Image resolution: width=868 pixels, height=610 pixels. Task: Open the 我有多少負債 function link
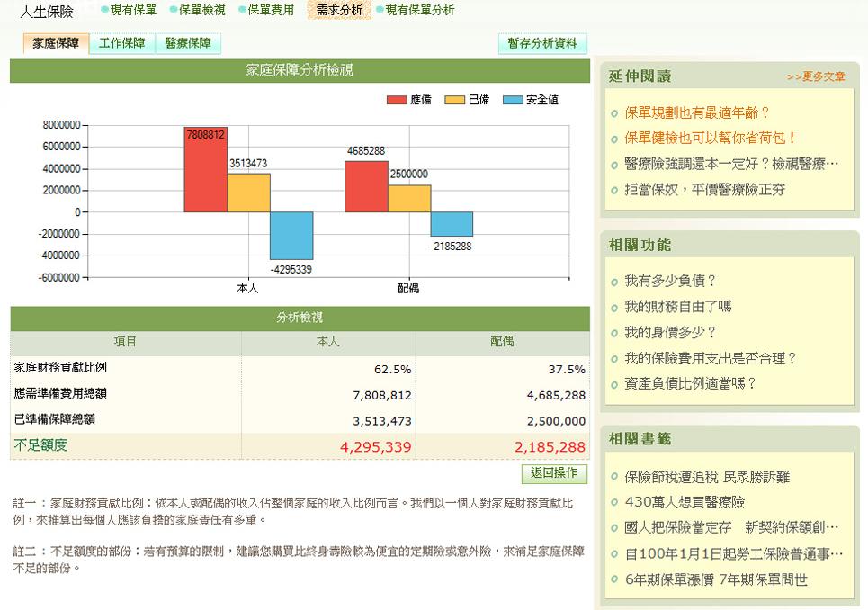671,281
